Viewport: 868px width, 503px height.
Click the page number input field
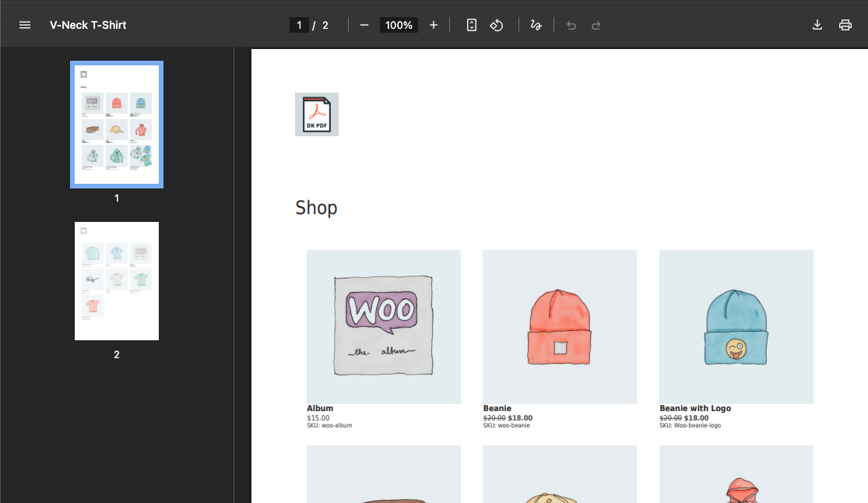299,25
